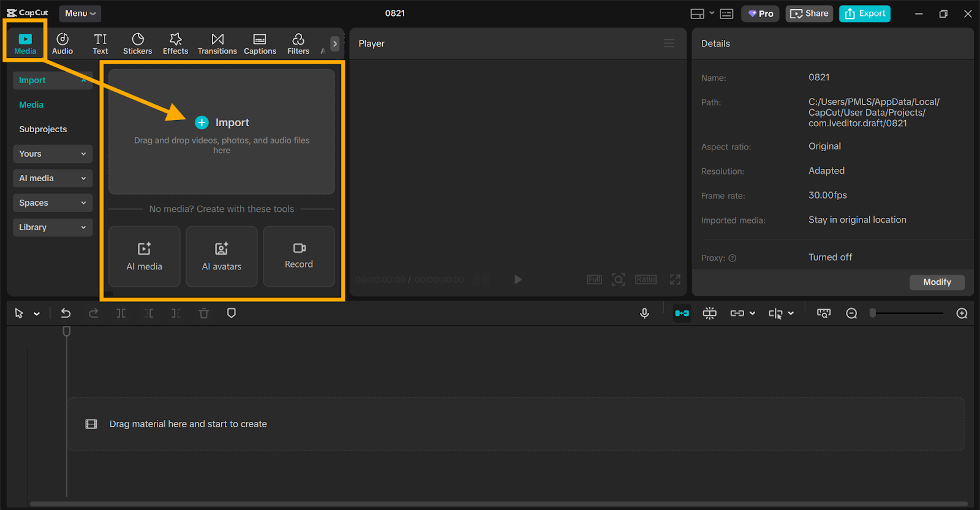Screen dimensions: 980x510
Task: Click the zoom-out timeline magnifier icon
Action: (851, 313)
